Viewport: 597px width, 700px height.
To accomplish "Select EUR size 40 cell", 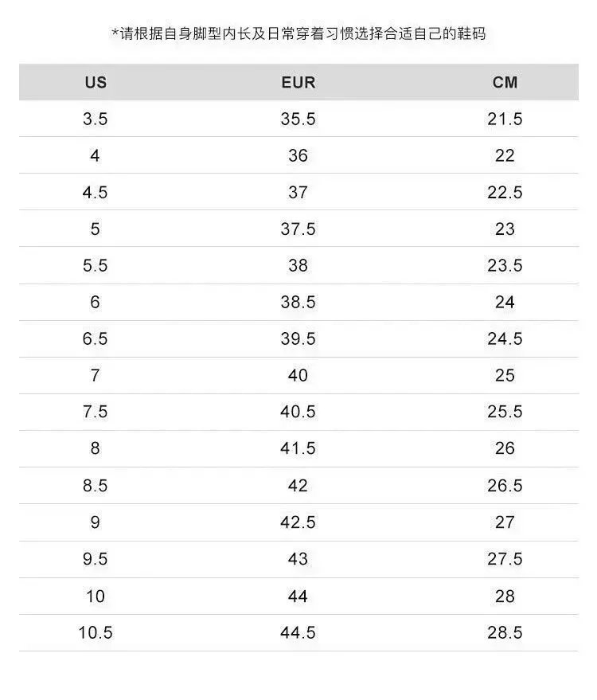I will click(298, 376).
